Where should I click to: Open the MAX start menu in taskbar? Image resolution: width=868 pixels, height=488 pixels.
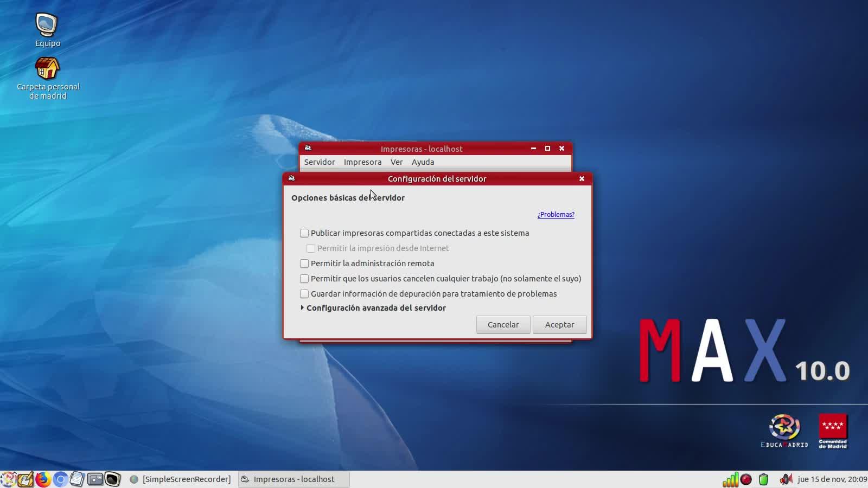pos(8,479)
